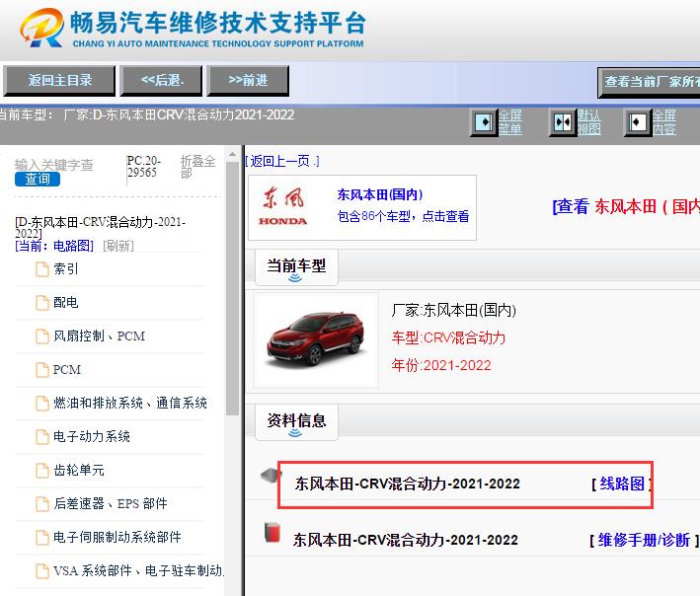Click 全屏菜单 text label
The width and height of the screenshot is (700, 596).
(510, 122)
